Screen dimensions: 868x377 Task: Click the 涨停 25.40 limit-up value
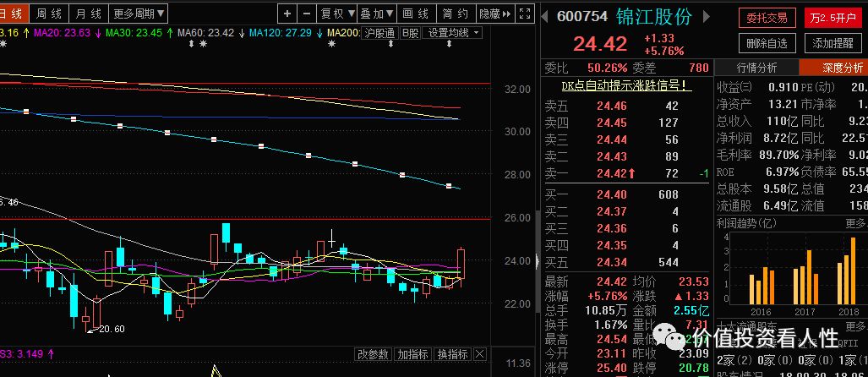pyautogui.click(x=612, y=368)
